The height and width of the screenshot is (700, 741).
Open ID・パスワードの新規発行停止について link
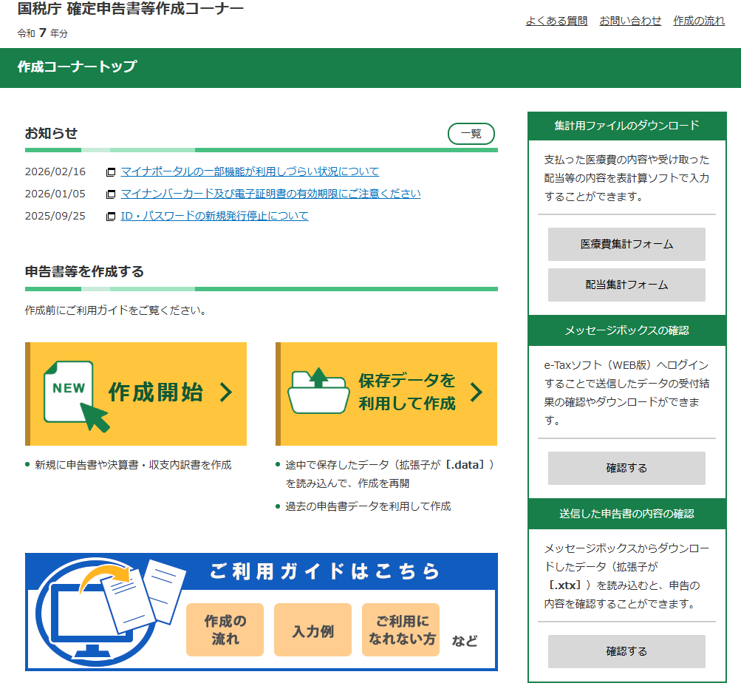click(x=214, y=216)
